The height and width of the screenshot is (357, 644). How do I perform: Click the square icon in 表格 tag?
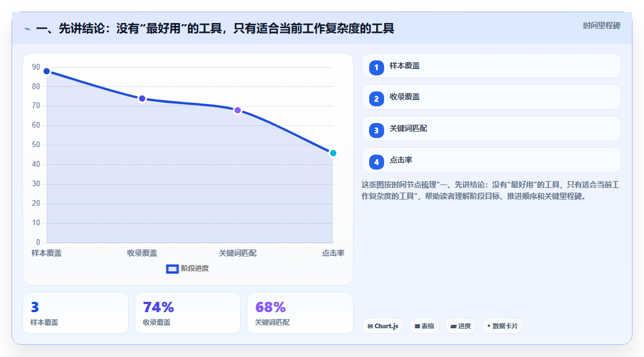click(x=417, y=326)
